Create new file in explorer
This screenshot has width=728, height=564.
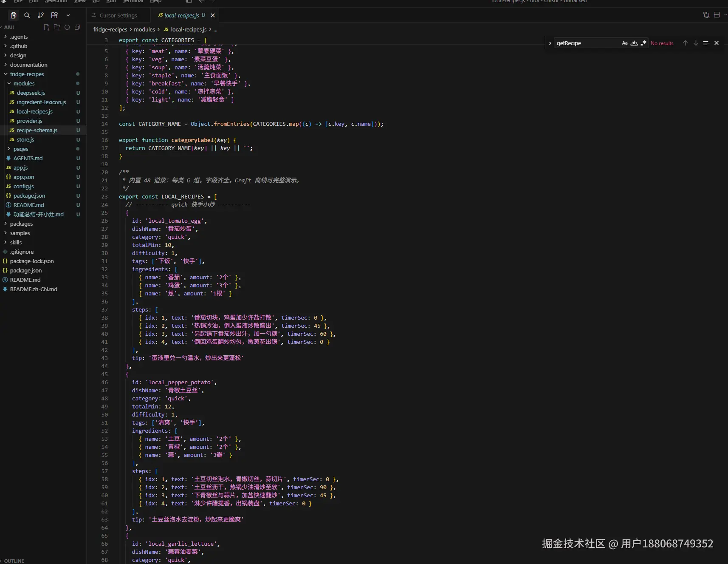[x=47, y=27]
